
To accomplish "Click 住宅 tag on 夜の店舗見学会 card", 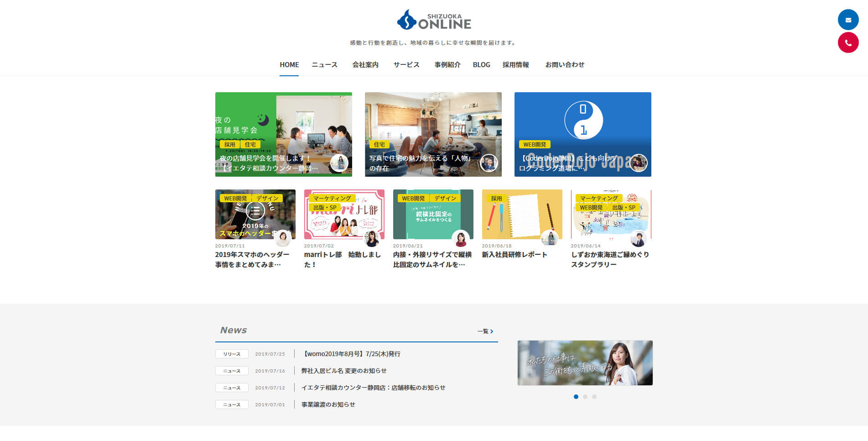I will (x=250, y=145).
